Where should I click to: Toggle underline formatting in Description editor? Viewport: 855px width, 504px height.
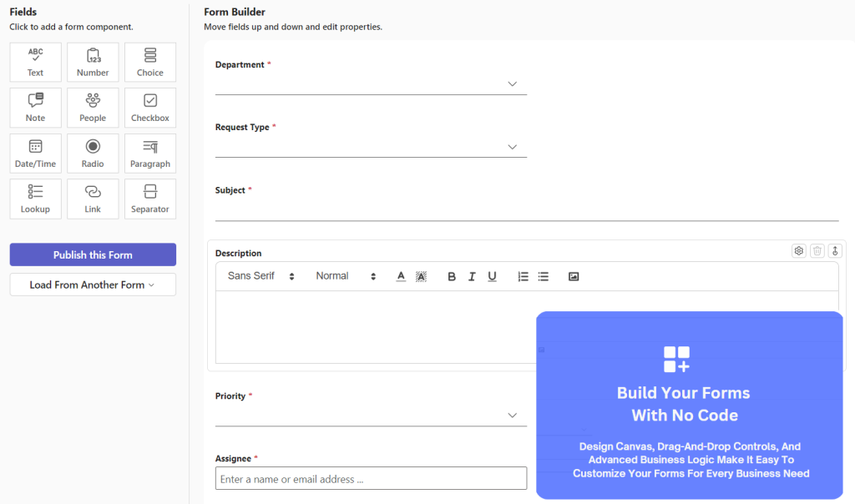pos(492,276)
